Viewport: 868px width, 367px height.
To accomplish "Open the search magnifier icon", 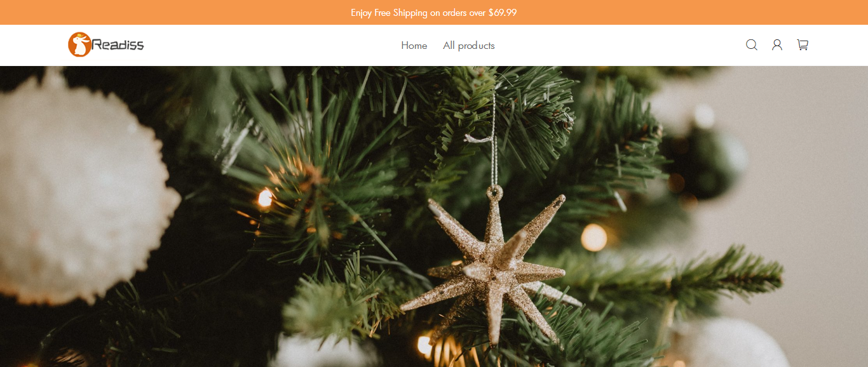I will coord(752,45).
